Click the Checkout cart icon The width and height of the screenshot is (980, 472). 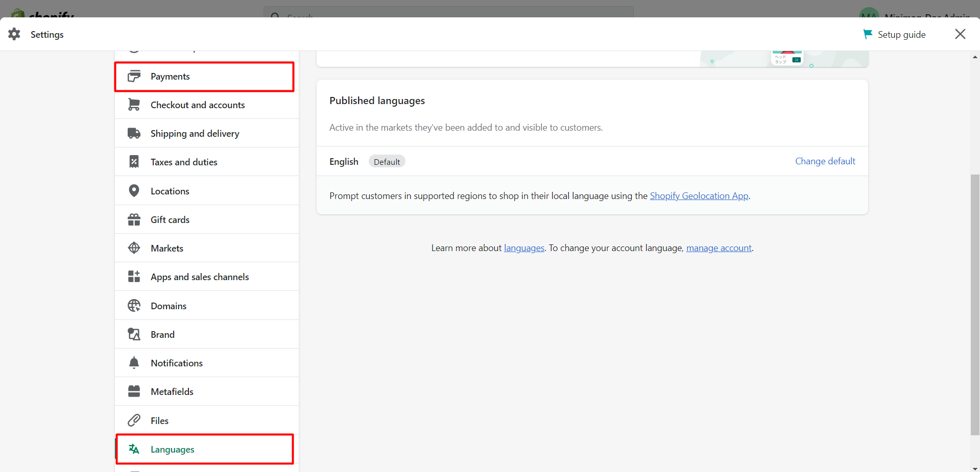[x=134, y=105]
